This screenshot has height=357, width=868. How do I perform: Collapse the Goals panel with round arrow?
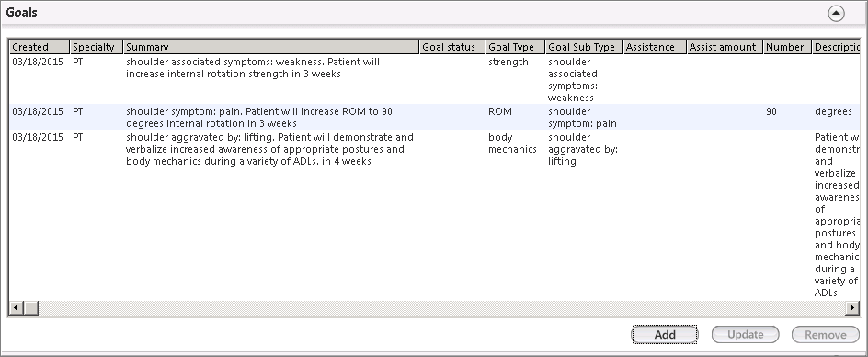[x=836, y=13]
